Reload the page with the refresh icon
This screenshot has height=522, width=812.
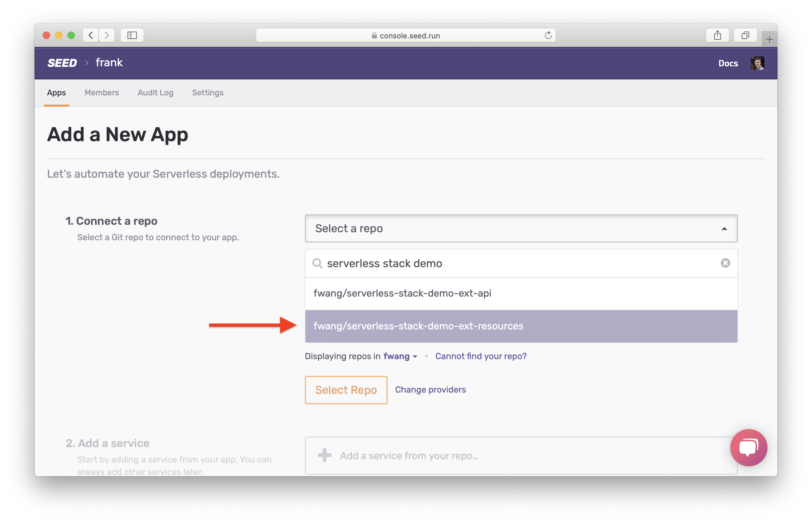click(548, 35)
